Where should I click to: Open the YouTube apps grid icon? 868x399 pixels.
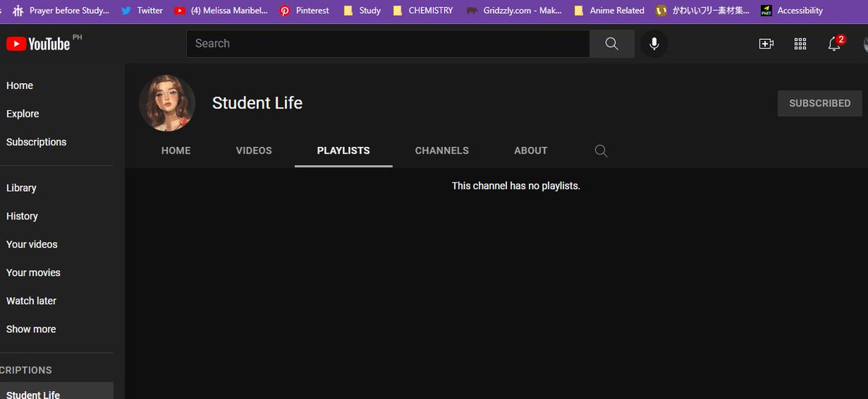[800, 43]
